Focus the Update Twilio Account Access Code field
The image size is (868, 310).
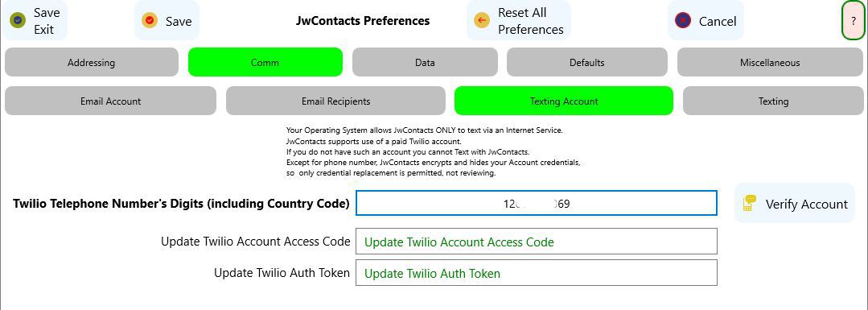click(537, 242)
